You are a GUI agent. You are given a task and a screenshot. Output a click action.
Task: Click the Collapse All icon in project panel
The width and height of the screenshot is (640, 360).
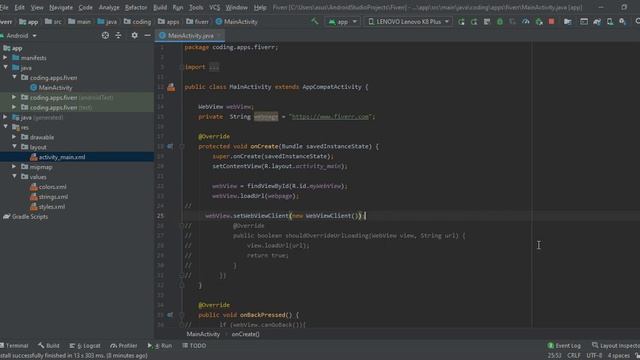click(x=118, y=36)
